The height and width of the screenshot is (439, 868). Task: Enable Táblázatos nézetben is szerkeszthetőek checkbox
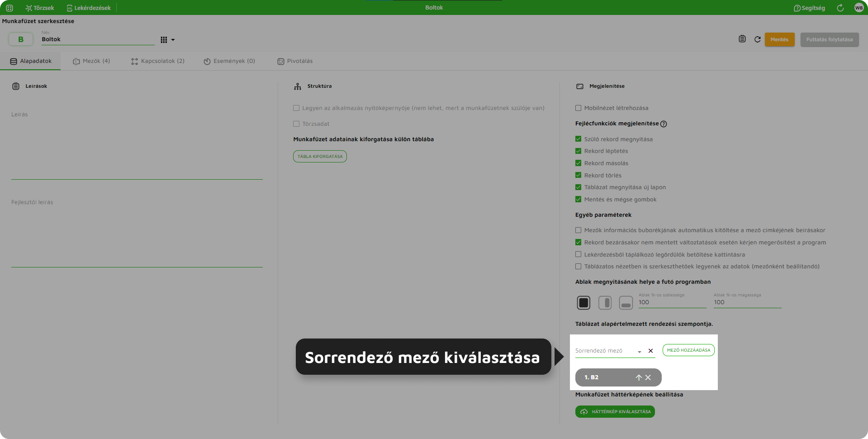tap(578, 267)
